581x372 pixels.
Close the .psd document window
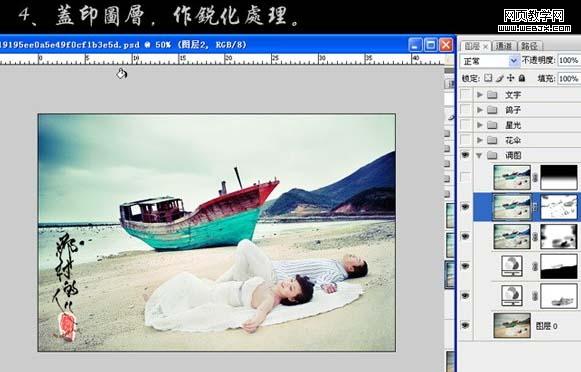point(446,45)
